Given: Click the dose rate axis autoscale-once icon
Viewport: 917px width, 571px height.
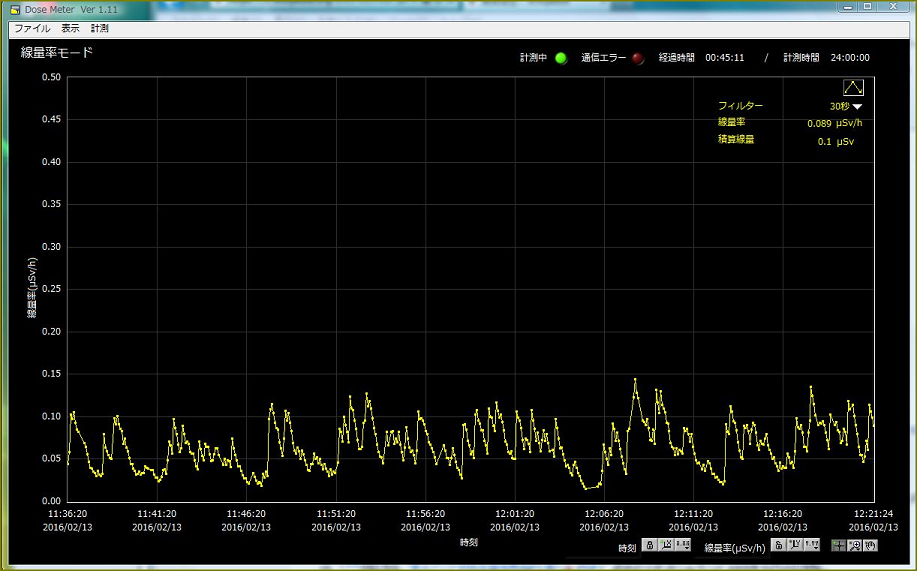Looking at the screenshot, I should click(x=795, y=545).
